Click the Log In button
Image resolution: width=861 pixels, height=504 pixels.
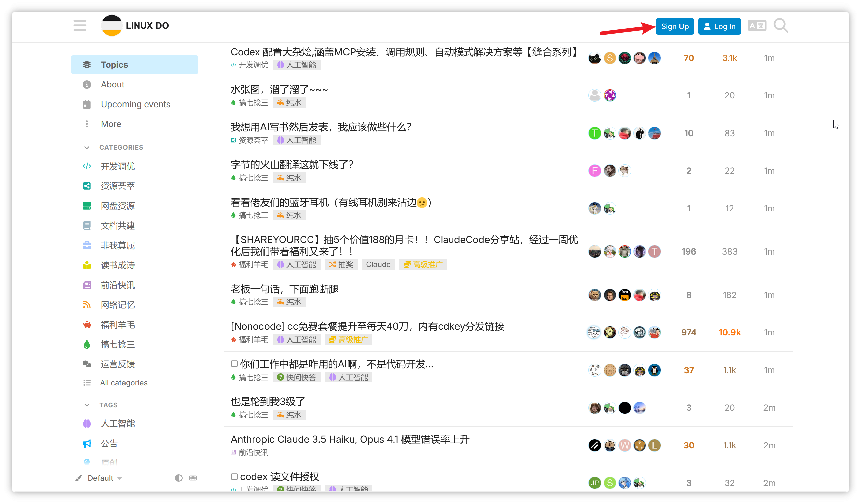[x=719, y=26]
